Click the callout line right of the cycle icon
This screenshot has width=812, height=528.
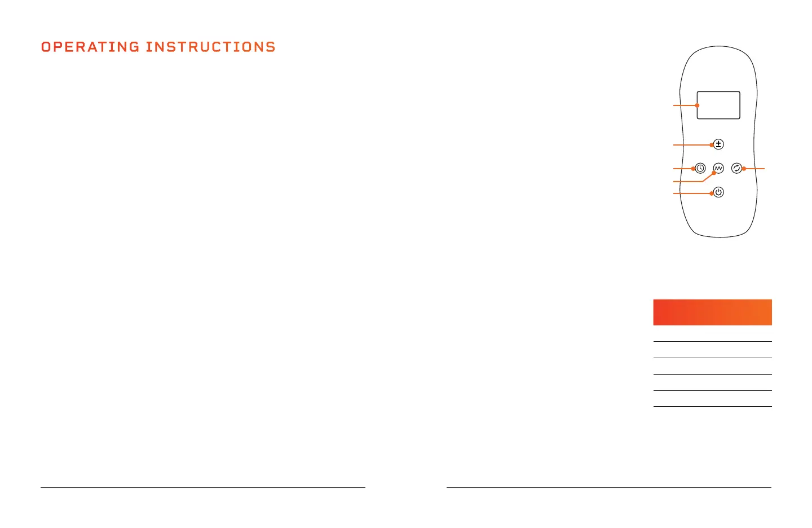pos(756,169)
